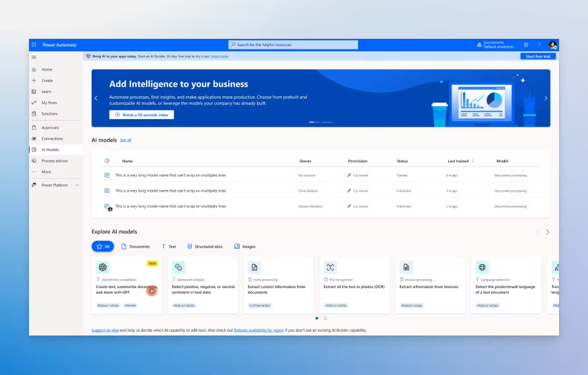Screen dimensions: 588x375
Task: Expand the Power Platform chevron
Action: (x=77, y=185)
